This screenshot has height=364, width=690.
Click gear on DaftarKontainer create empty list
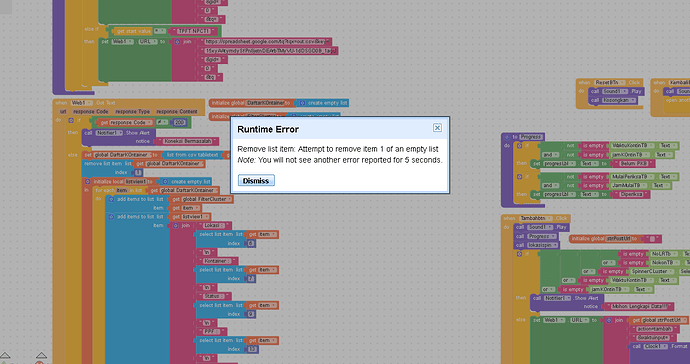[302, 103]
